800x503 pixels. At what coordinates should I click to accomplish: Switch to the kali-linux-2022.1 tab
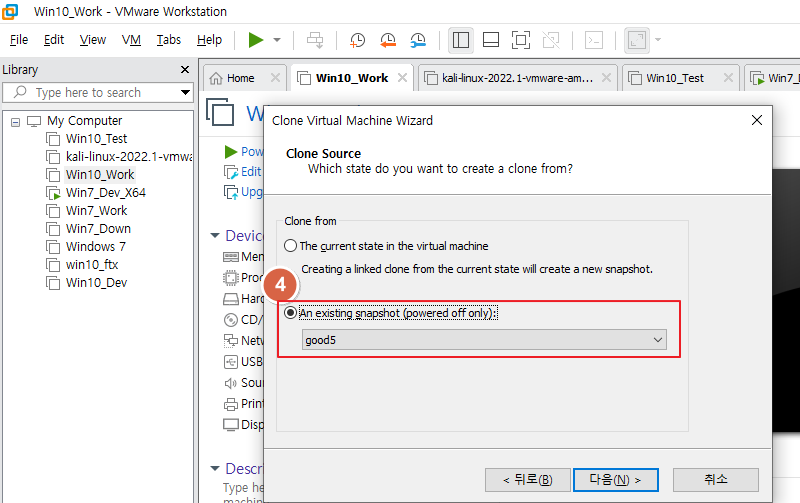tap(517, 78)
